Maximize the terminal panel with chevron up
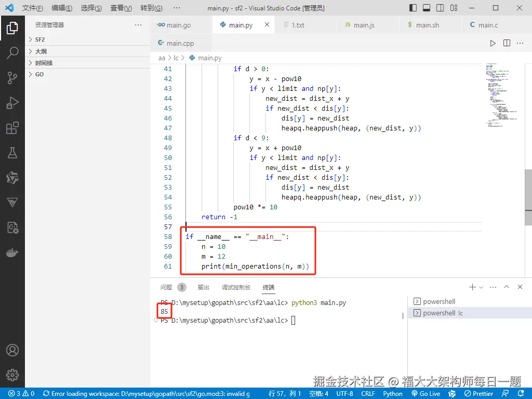Viewport: 532px width, 399px height. pyautogui.click(x=507, y=287)
